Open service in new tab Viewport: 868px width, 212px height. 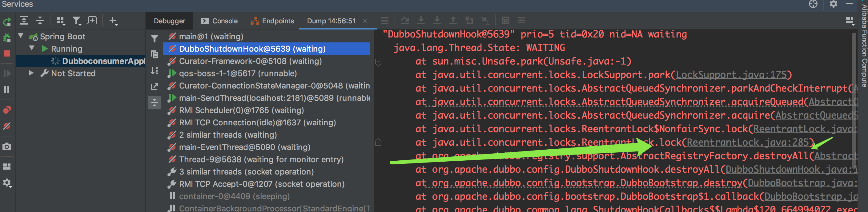pyautogui.click(x=92, y=21)
